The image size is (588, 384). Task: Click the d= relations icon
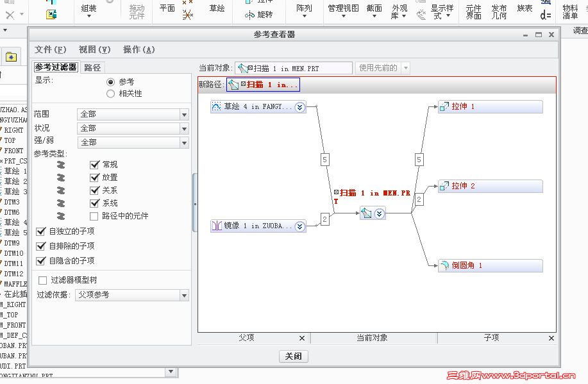point(546,15)
